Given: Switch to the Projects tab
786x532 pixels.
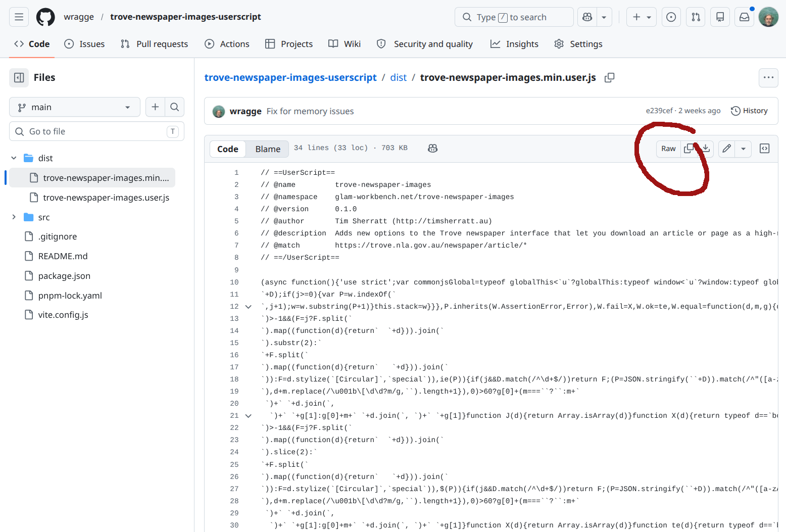Looking at the screenshot, I should coord(289,44).
